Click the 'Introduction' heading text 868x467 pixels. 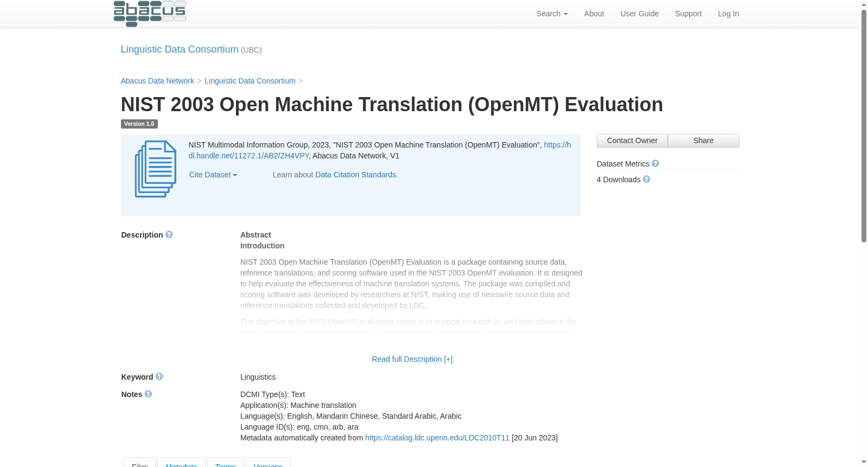(x=262, y=246)
